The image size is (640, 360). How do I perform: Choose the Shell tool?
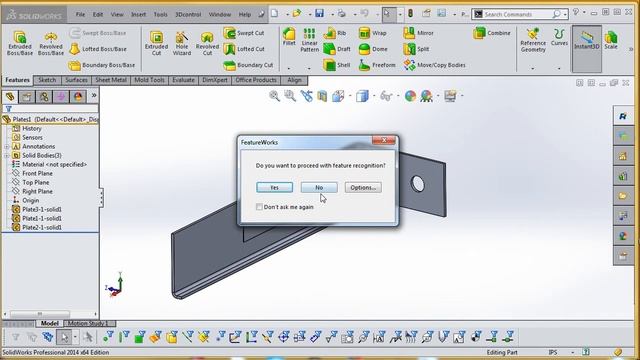(337, 65)
